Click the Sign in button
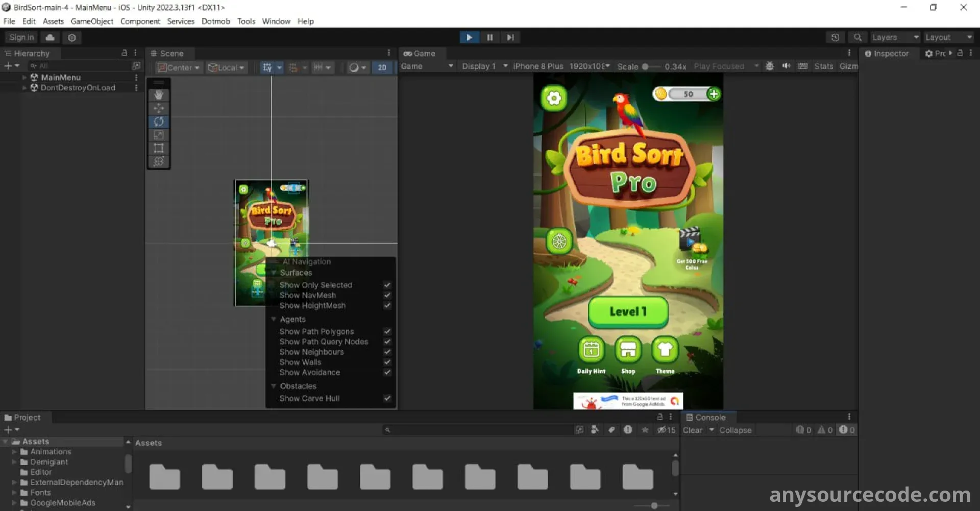Image resolution: width=980 pixels, height=511 pixels. [x=21, y=37]
